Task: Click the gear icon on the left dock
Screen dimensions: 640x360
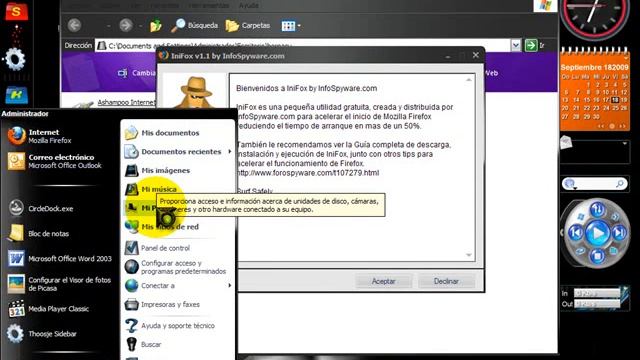Action: 15,59
